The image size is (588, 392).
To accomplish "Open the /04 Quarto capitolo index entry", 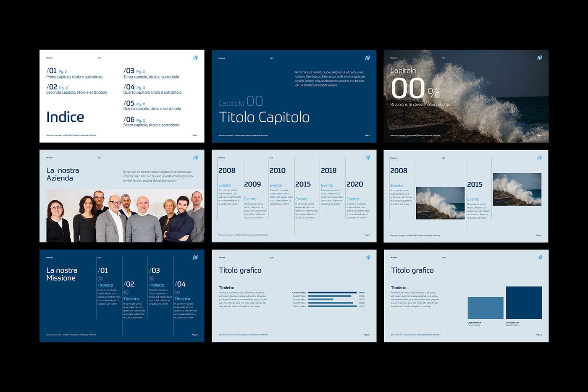I will (152, 89).
